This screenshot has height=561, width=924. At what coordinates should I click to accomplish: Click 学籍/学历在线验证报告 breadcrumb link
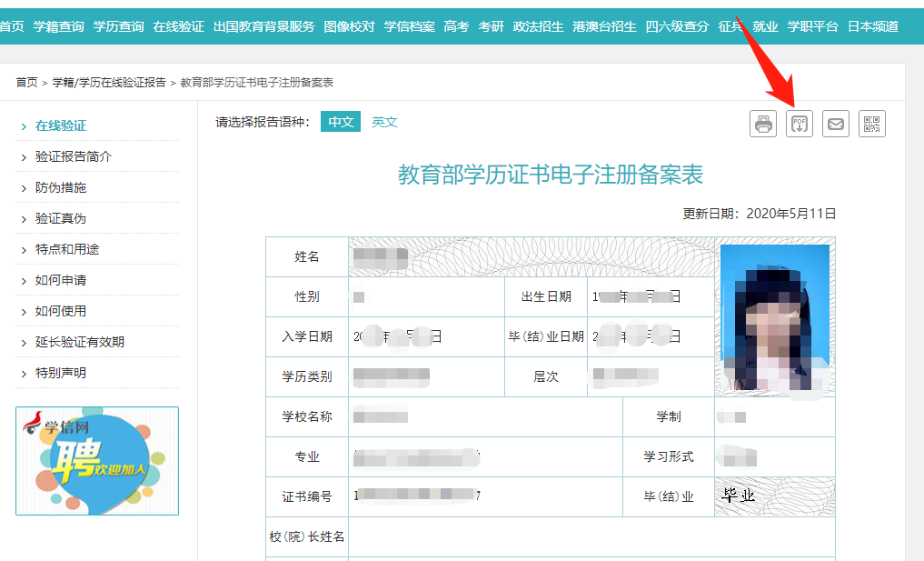click(x=109, y=83)
